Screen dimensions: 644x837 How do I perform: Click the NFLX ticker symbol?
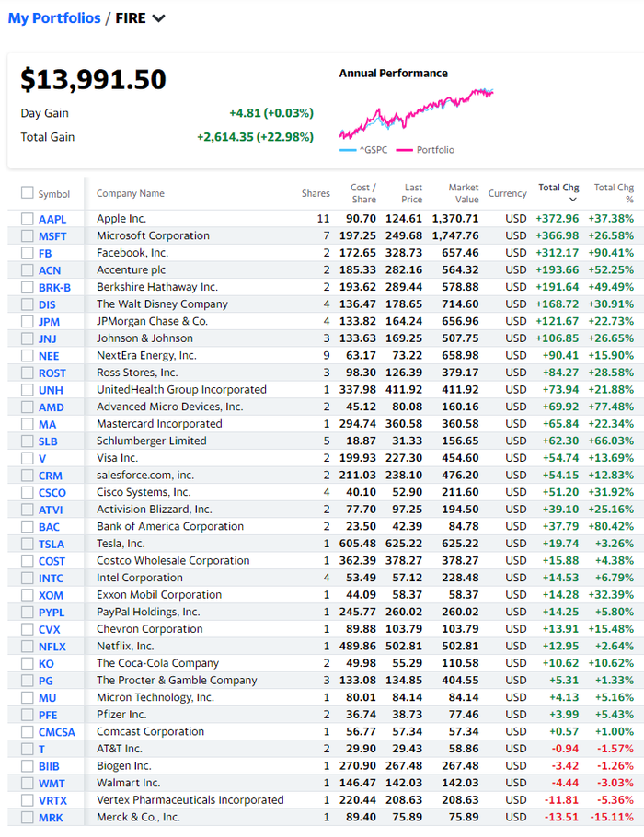pos(52,647)
